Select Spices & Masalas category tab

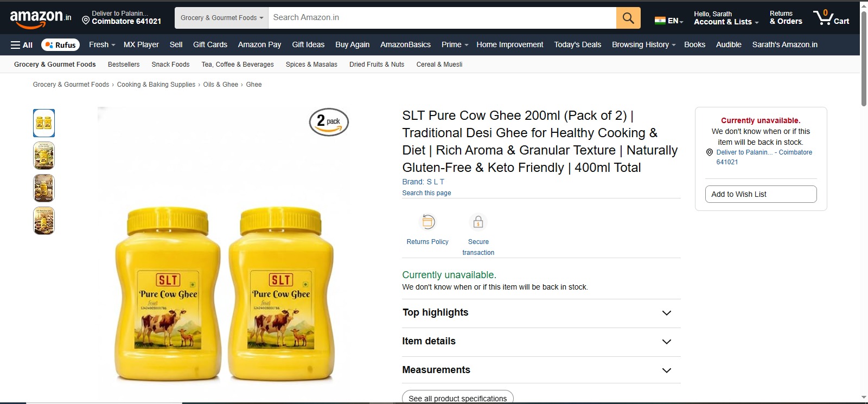click(x=311, y=65)
